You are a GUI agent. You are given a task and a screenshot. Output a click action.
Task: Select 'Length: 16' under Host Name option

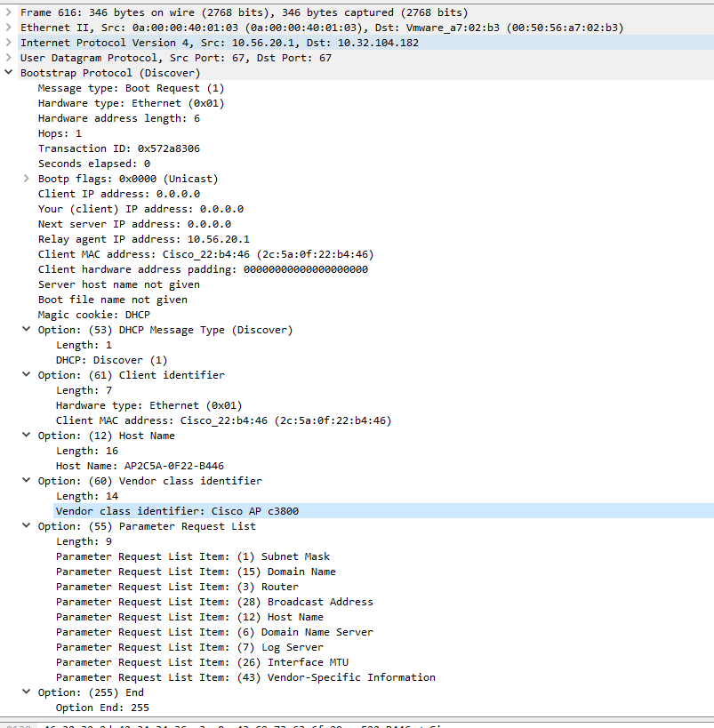pyautogui.click(x=87, y=451)
